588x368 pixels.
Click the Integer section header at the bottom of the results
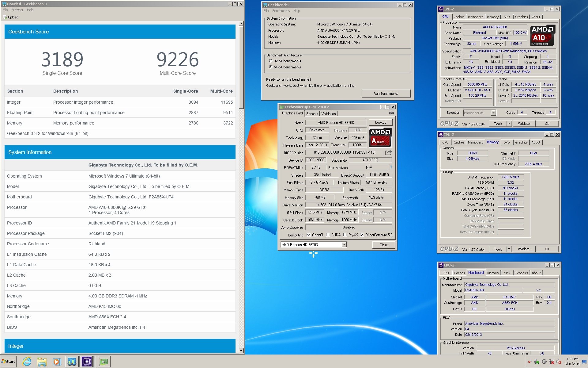[120, 346]
